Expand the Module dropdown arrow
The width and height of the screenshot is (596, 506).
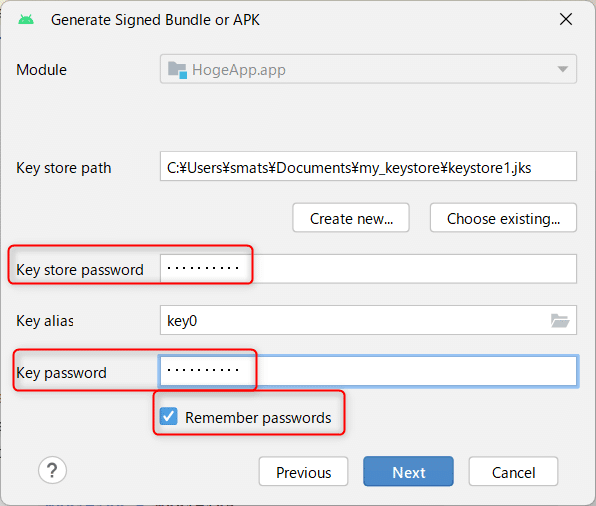(563, 69)
